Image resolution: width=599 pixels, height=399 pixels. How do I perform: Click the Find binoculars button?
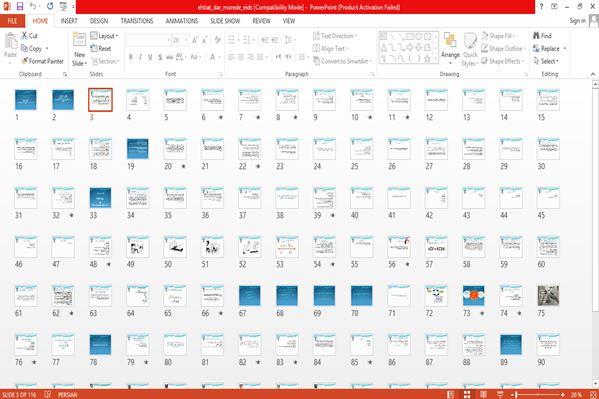tap(542, 36)
